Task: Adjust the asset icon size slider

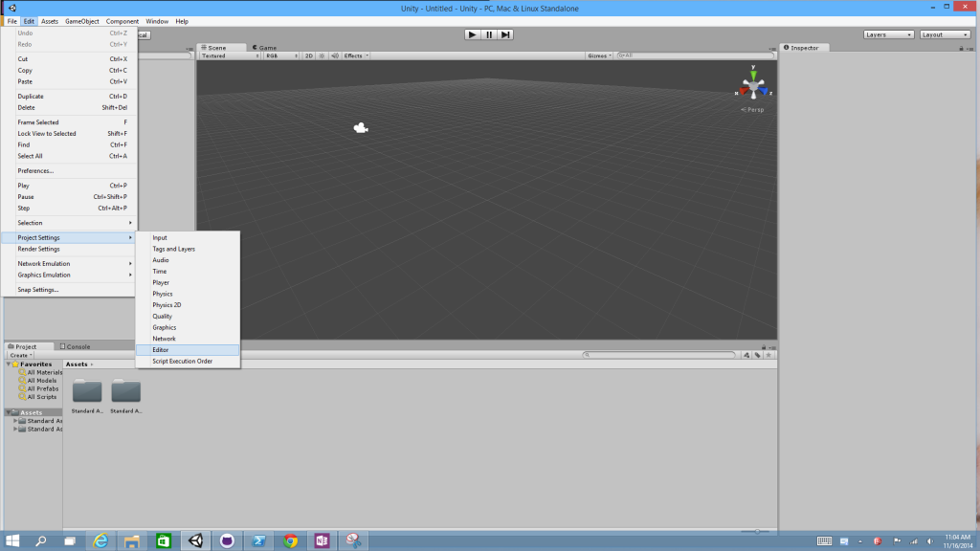Action: [x=757, y=532]
